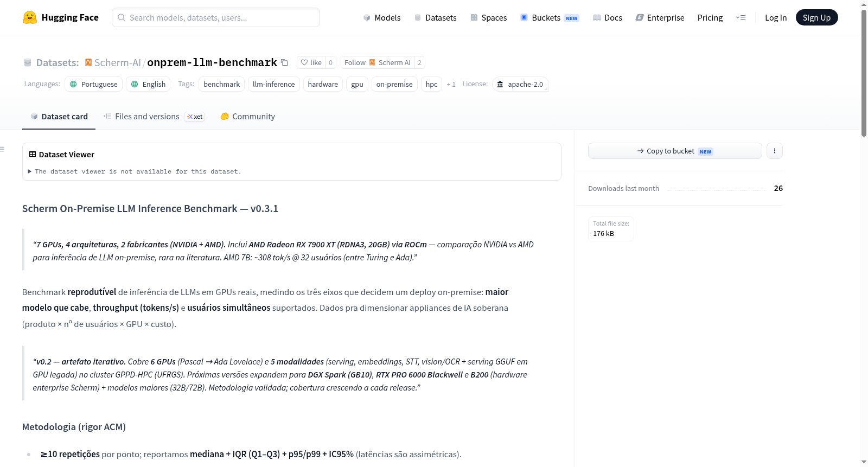The height and width of the screenshot is (467, 868).
Task: Open the Dataset card tab
Action: pyautogui.click(x=59, y=116)
